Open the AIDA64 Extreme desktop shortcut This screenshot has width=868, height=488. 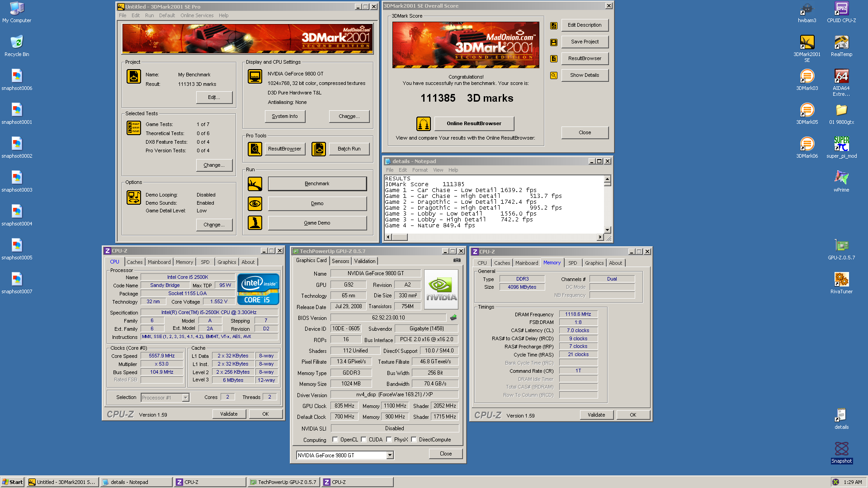[841, 83]
